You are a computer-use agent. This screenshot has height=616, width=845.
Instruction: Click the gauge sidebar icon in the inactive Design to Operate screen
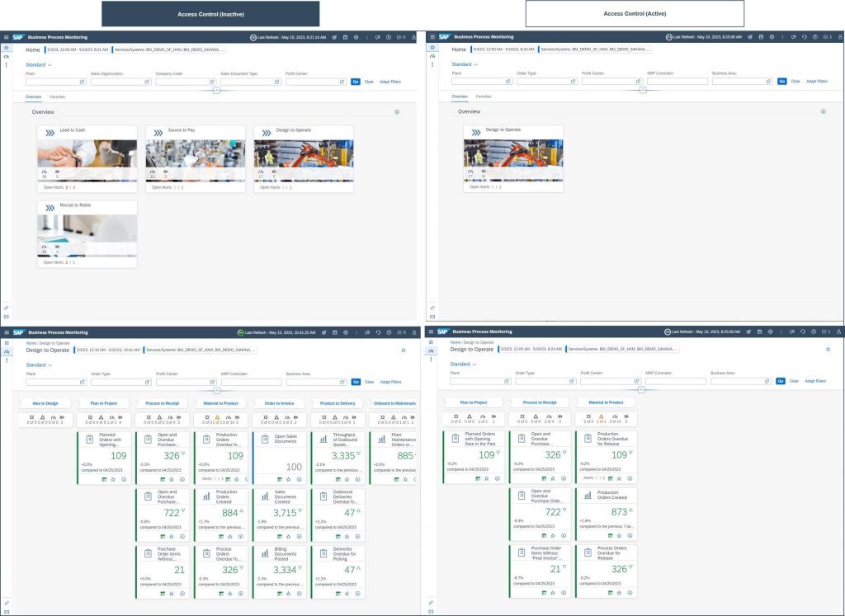coord(7,351)
